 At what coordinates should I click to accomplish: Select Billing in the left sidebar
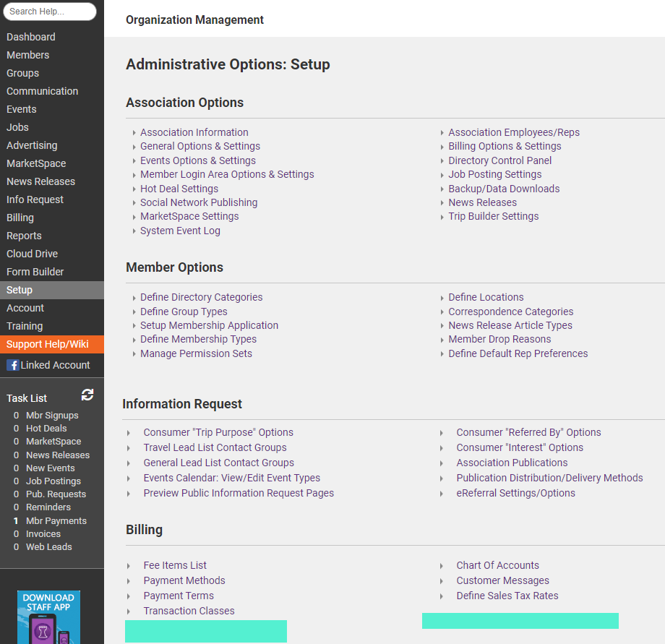pos(20,218)
